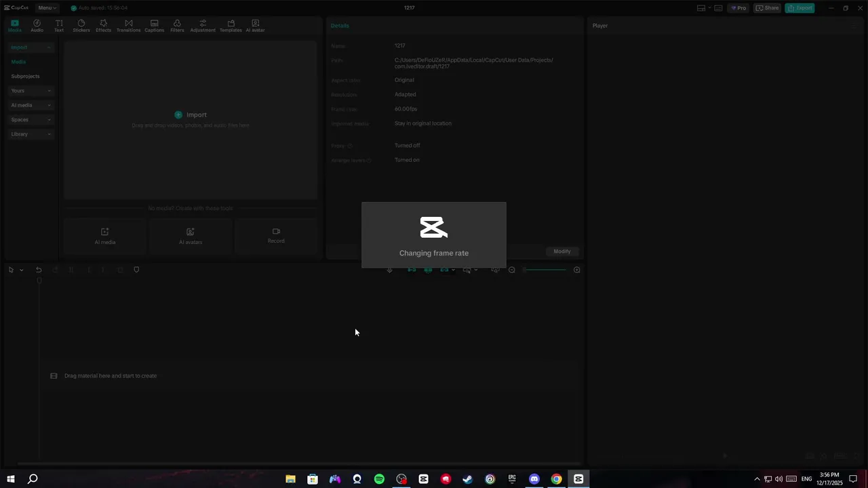Click the Share button

coord(768,8)
